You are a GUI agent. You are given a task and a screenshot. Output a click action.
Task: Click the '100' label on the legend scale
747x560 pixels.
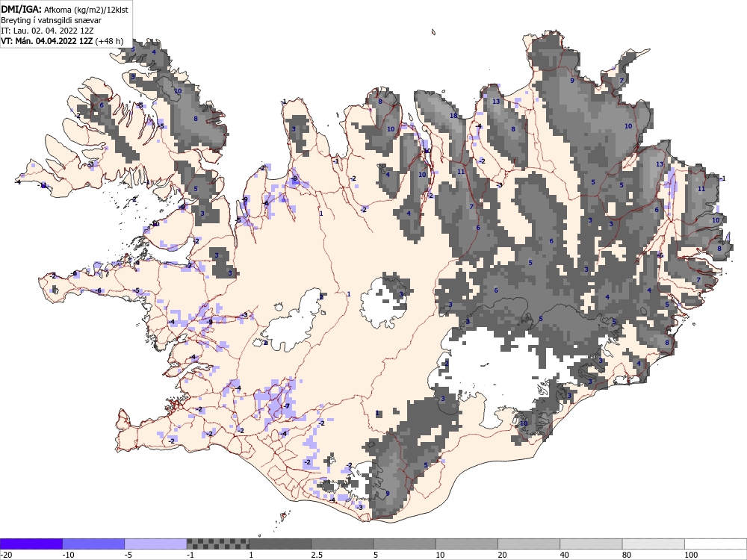pyautogui.click(x=691, y=555)
